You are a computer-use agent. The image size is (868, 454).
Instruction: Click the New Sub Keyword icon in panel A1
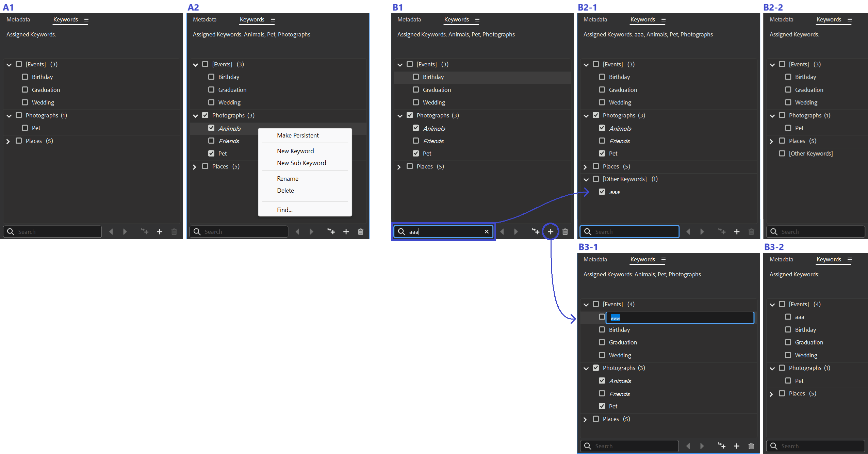point(145,232)
